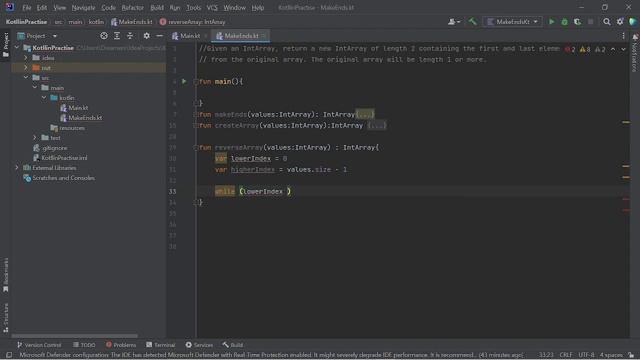Click the CRLF line separator indicator
Viewport: 640px width, 360px height.
click(566, 355)
